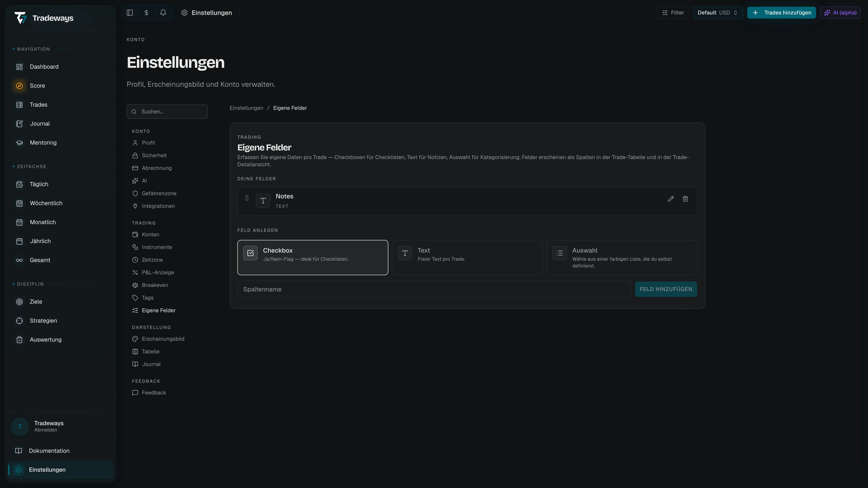
Task: Open the Filter control
Action: (x=672, y=13)
